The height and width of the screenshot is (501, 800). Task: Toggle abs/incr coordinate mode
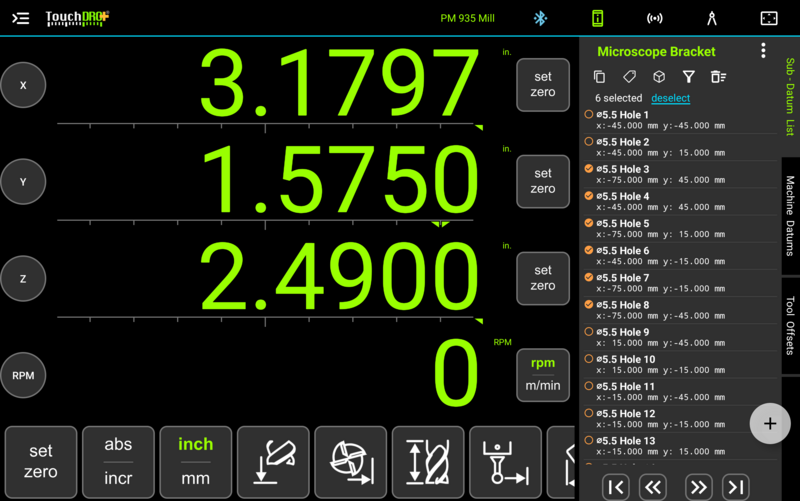tap(118, 462)
